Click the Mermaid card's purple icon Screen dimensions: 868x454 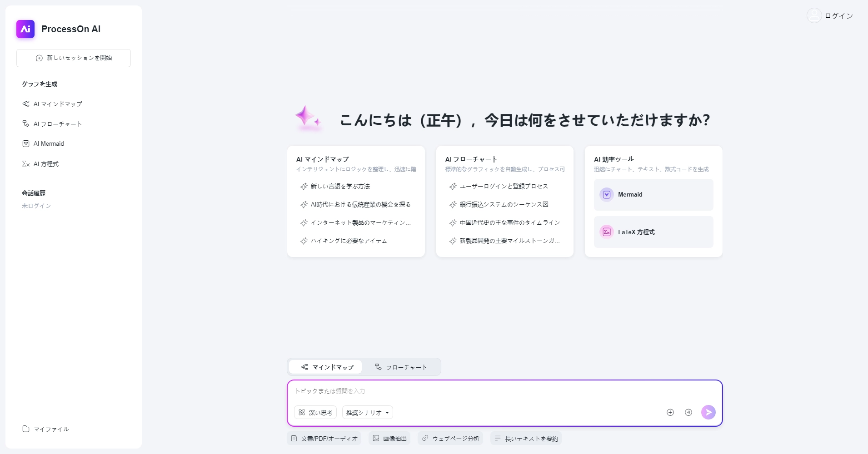[x=607, y=195]
